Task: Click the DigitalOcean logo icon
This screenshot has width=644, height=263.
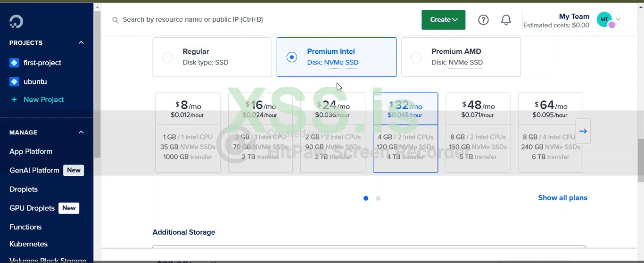Action: click(x=16, y=21)
